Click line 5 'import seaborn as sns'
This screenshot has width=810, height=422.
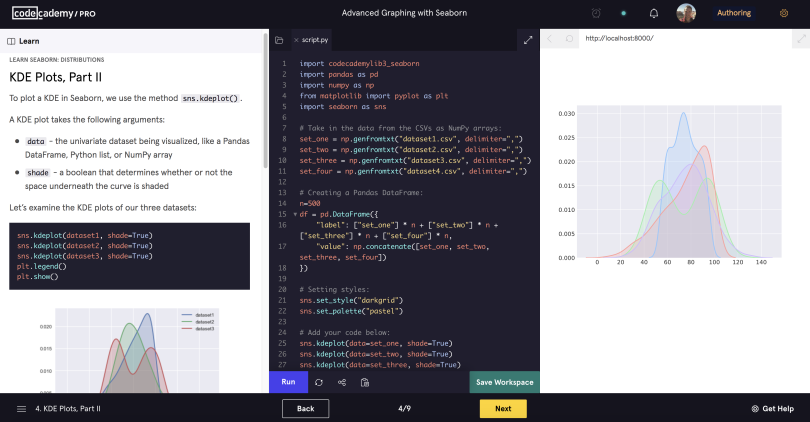point(342,106)
